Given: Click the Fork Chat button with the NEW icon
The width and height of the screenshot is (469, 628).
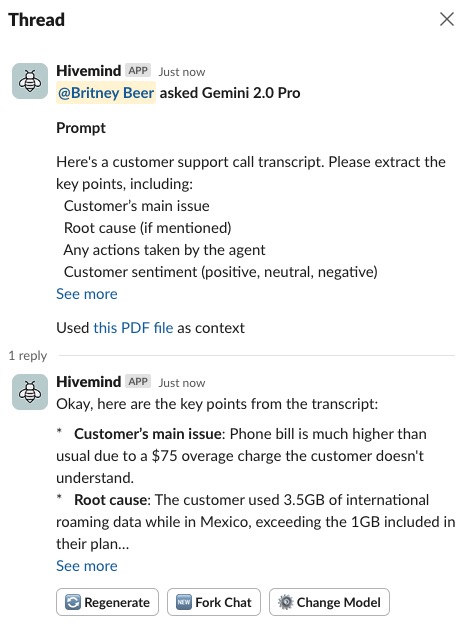Looking at the screenshot, I should [214, 602].
